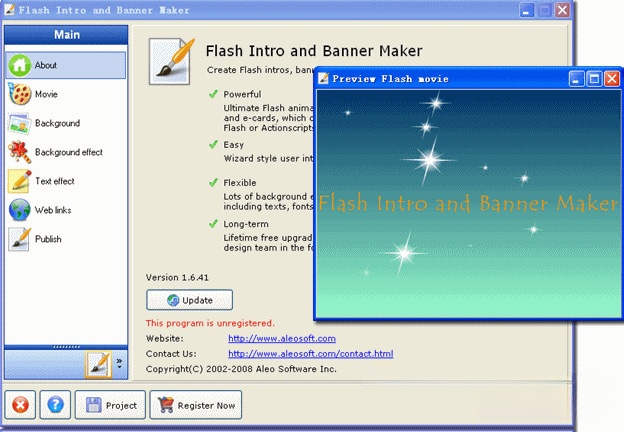Viewport: 624px width, 432px height.
Task: Click the 'Website:' label
Action: (x=165, y=339)
